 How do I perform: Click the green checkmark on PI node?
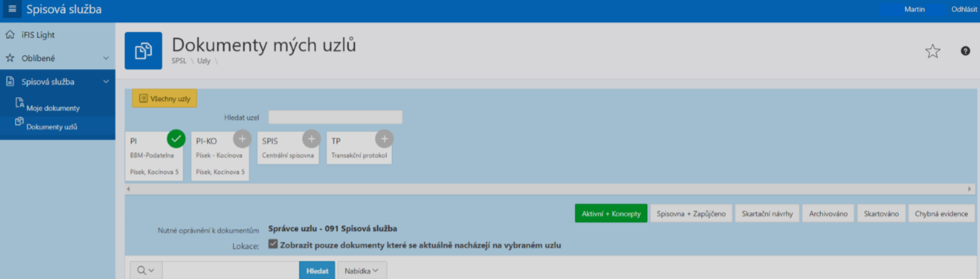coord(176,138)
